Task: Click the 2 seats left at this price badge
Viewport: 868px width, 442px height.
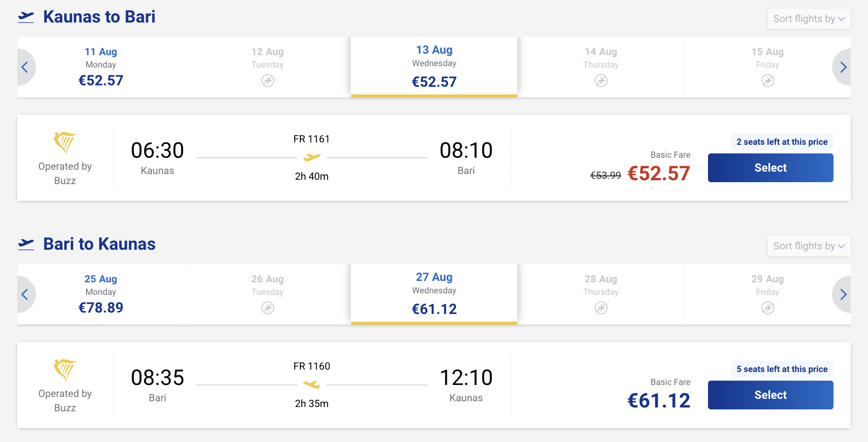Action: (x=782, y=142)
